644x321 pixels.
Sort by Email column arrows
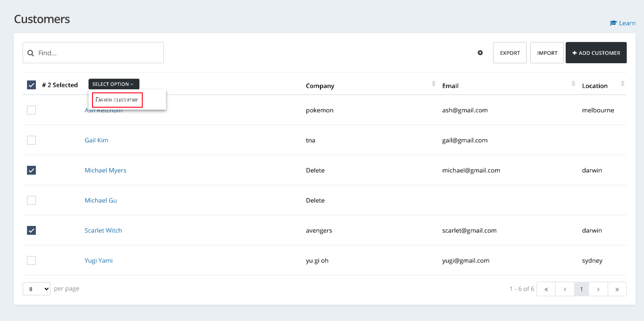coord(573,84)
